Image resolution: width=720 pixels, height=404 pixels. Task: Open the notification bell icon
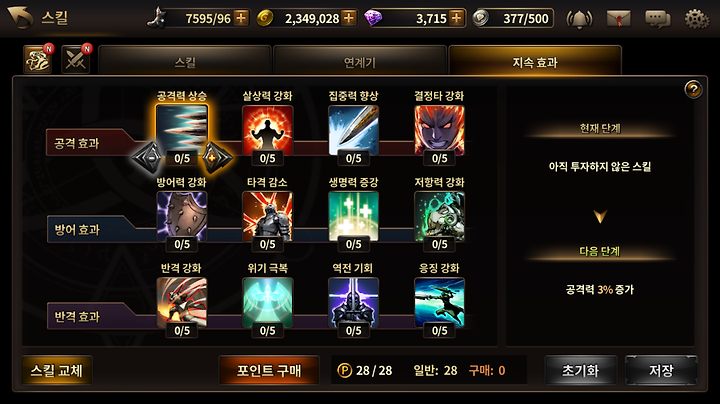coord(579,19)
